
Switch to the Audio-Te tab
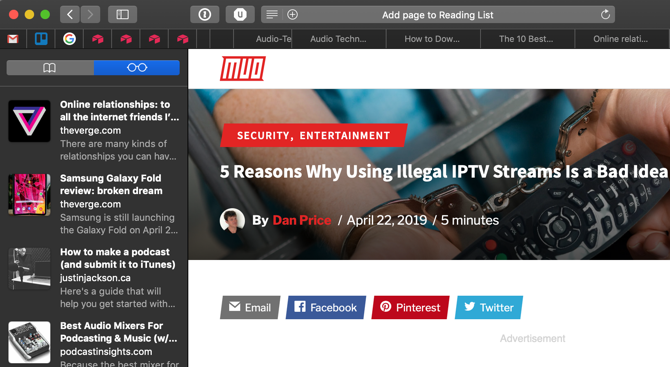pyautogui.click(x=263, y=39)
